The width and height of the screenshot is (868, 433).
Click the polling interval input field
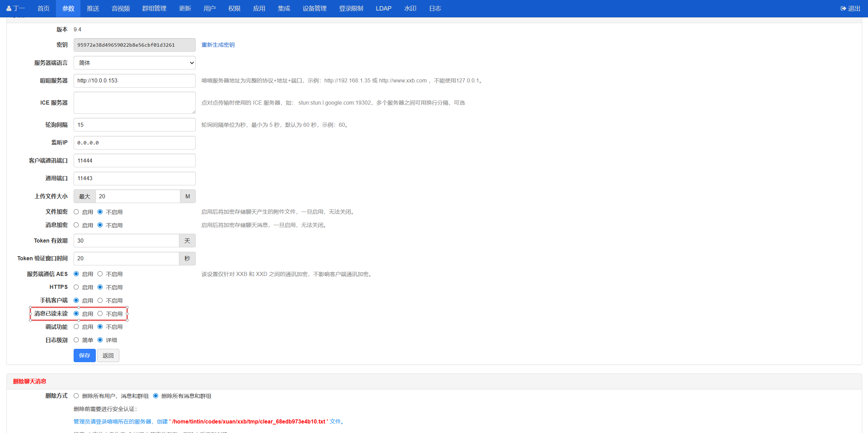pos(134,125)
